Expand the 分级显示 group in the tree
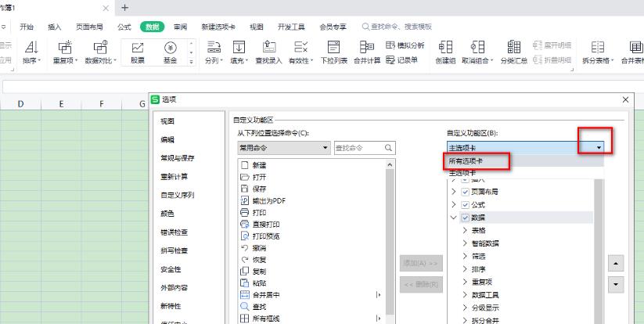The width and height of the screenshot is (644, 324). click(465, 308)
